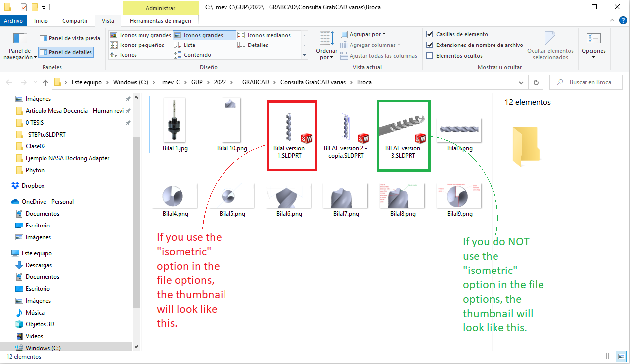The width and height of the screenshot is (630, 364).
Task: Refresh the Broca folder view
Action: coord(536,82)
